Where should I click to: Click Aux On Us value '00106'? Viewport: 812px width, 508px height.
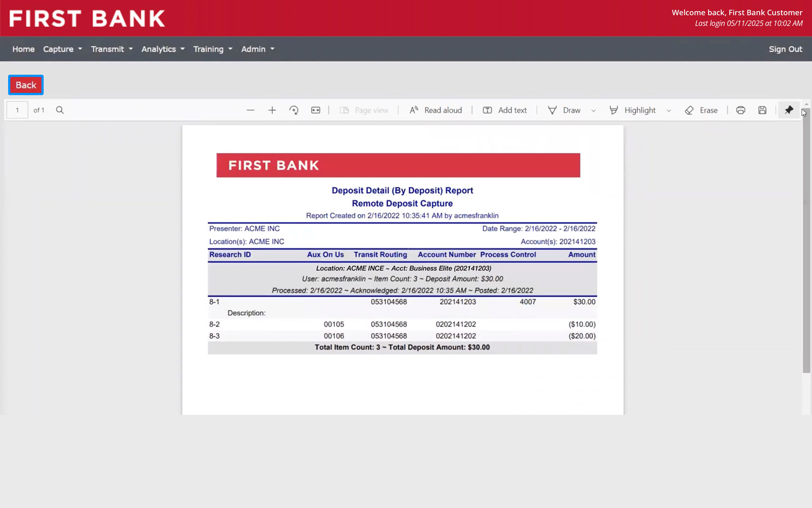pos(334,336)
